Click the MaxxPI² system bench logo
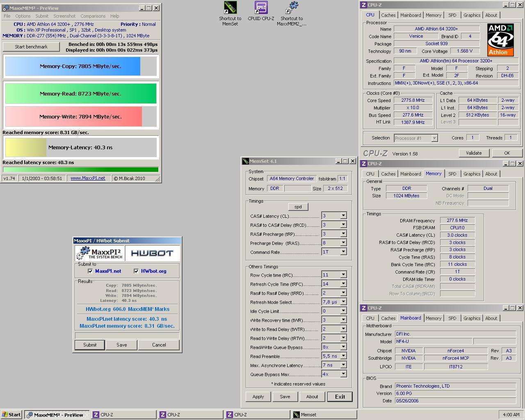 click(x=100, y=253)
